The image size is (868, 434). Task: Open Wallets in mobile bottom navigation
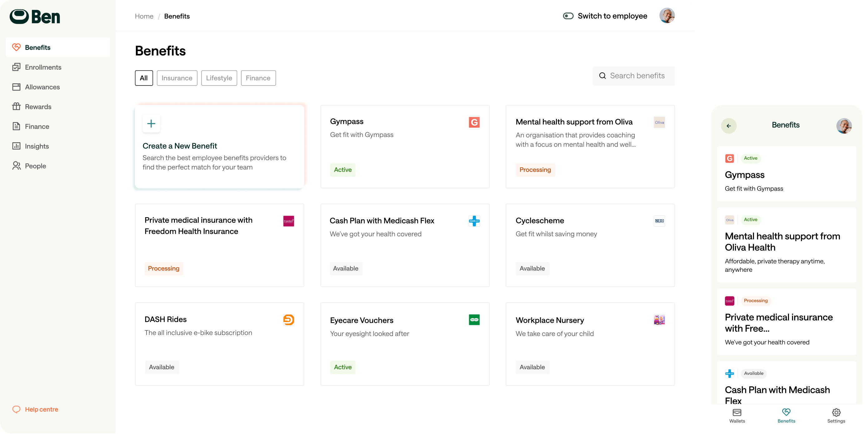pyautogui.click(x=737, y=416)
